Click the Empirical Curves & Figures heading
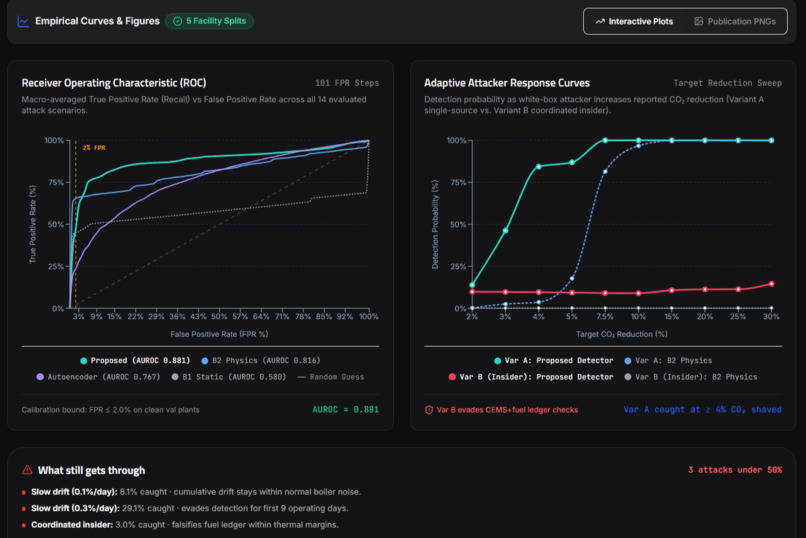This screenshot has height=538, width=806. point(97,21)
